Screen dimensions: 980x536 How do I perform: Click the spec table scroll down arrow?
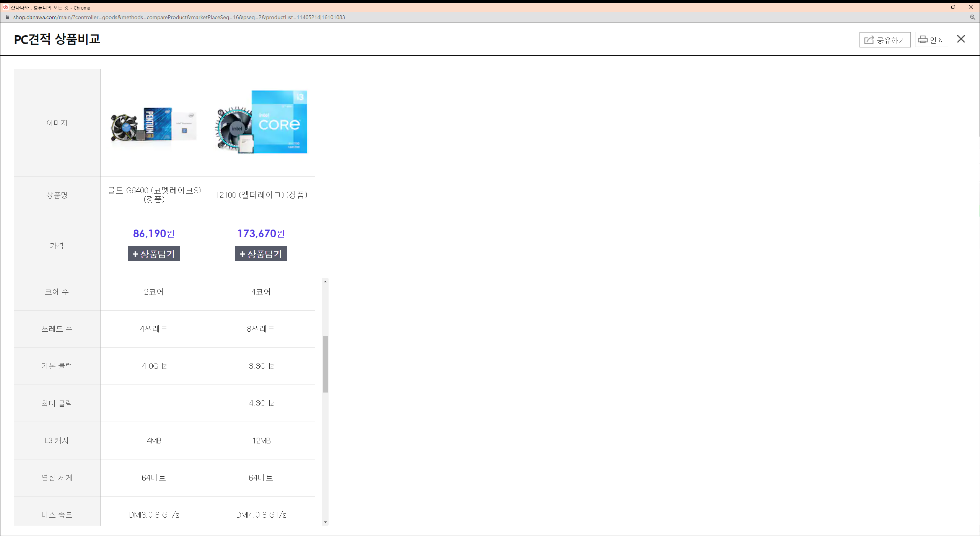pos(325,522)
